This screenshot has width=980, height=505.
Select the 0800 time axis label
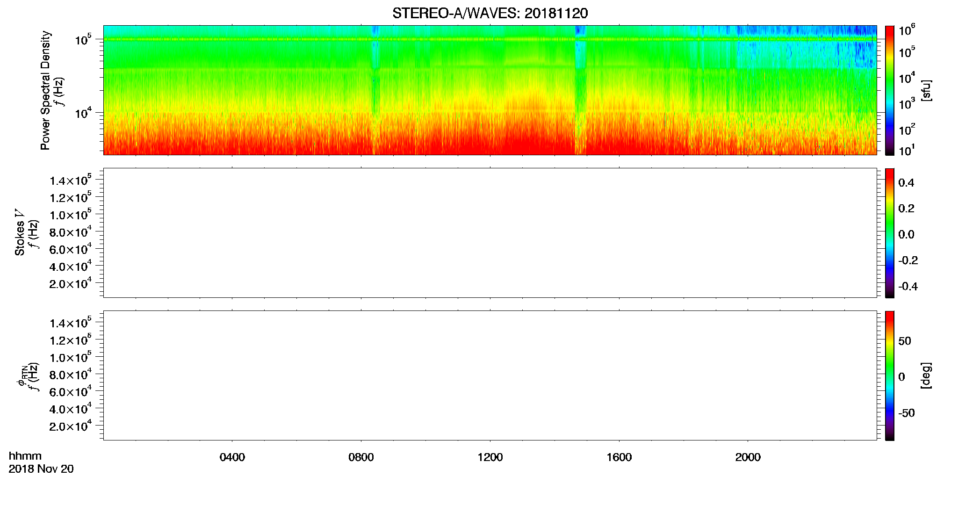[x=361, y=457]
